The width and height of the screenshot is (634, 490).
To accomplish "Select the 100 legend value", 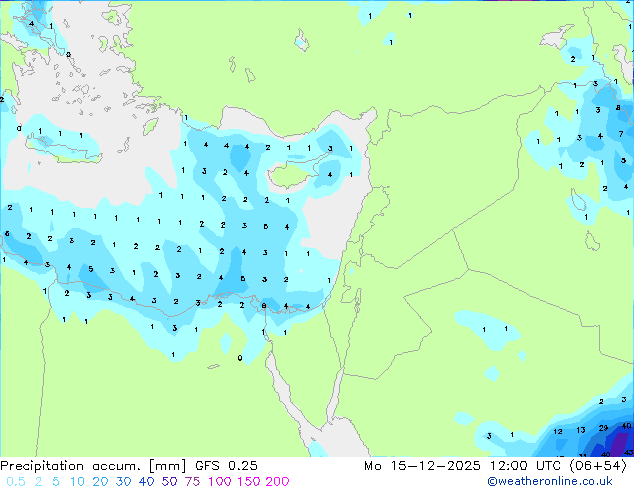I will point(220,482).
